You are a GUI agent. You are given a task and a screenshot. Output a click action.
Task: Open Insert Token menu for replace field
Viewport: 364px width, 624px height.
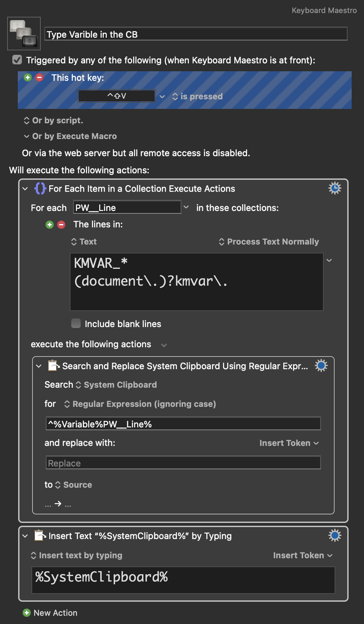tap(289, 443)
